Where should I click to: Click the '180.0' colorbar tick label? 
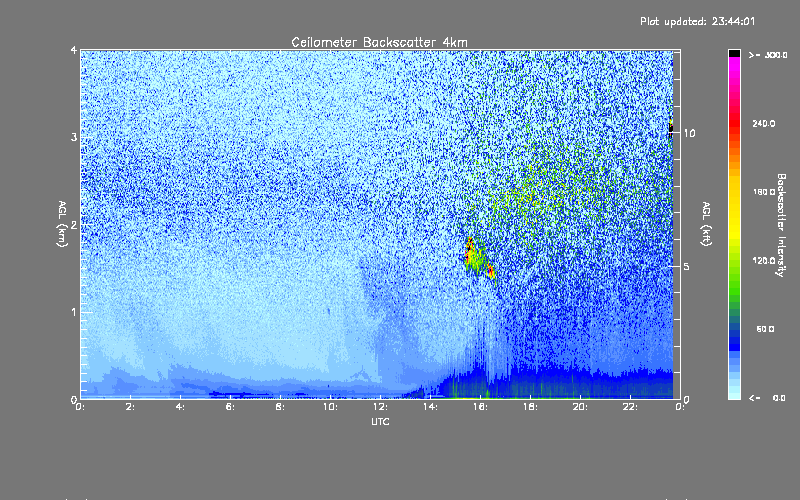click(x=764, y=192)
